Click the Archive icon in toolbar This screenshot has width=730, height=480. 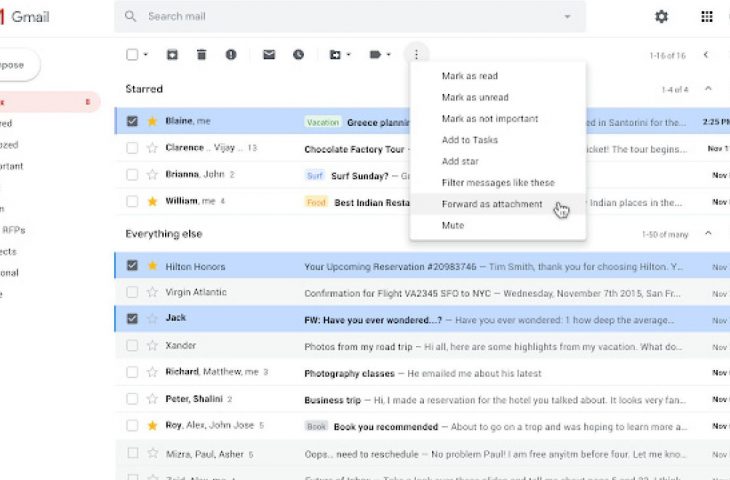click(172, 54)
